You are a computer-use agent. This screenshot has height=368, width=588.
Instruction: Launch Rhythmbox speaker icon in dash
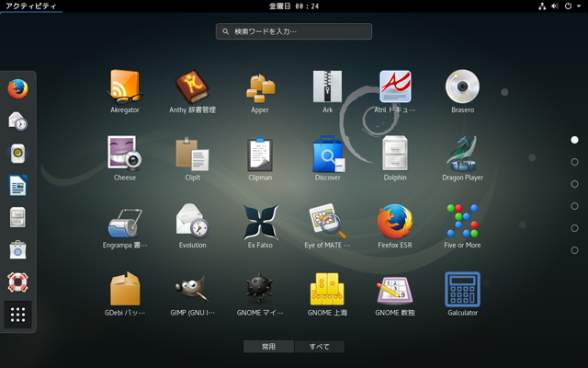click(17, 154)
